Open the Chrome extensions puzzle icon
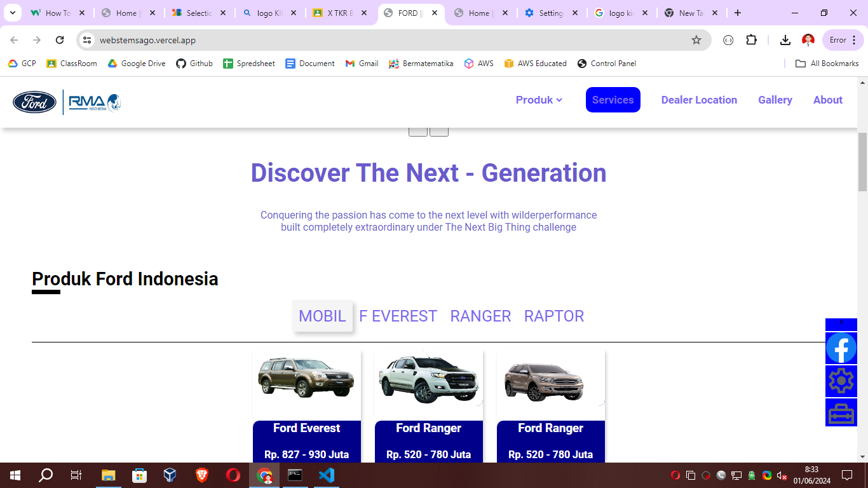This screenshot has height=488, width=868. click(751, 40)
